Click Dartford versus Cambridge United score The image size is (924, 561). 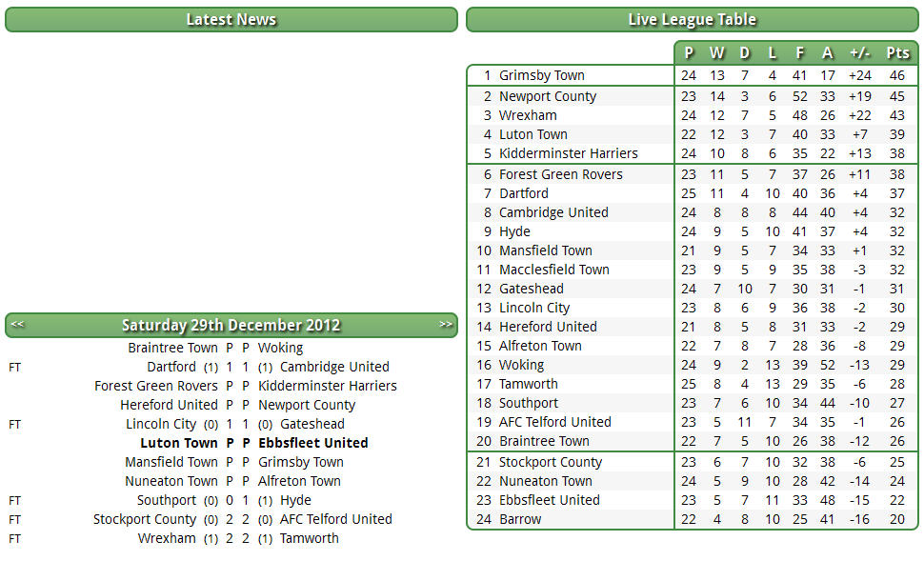[237, 367]
